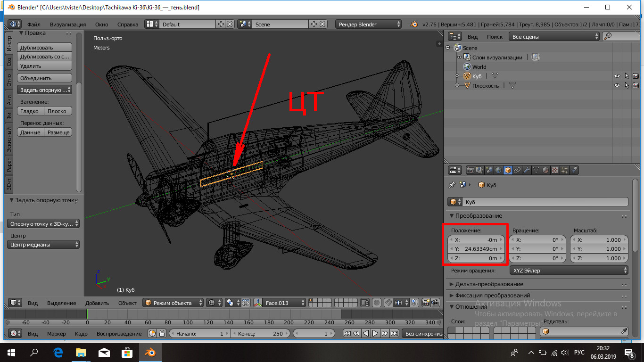This screenshot has height=362, width=644.
Task: Open the Центр медианы dropdown
Action: coord(44,245)
